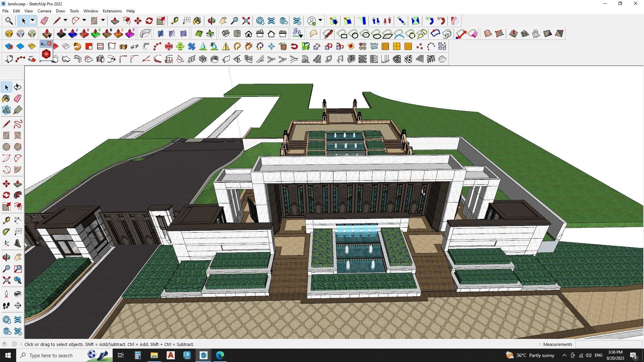Open the View menu
This screenshot has height=362, width=644.
pyautogui.click(x=29, y=11)
